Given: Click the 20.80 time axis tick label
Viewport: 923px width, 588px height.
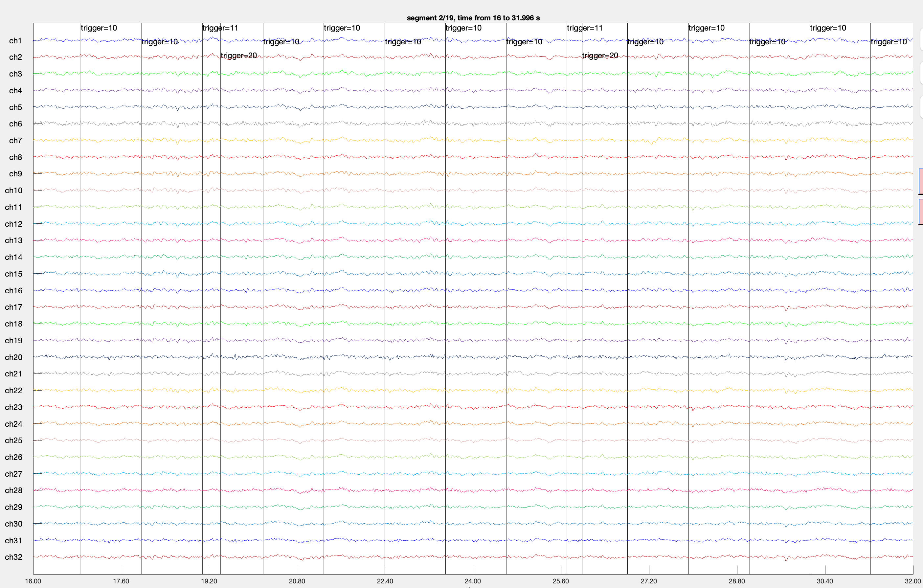Looking at the screenshot, I should (297, 581).
